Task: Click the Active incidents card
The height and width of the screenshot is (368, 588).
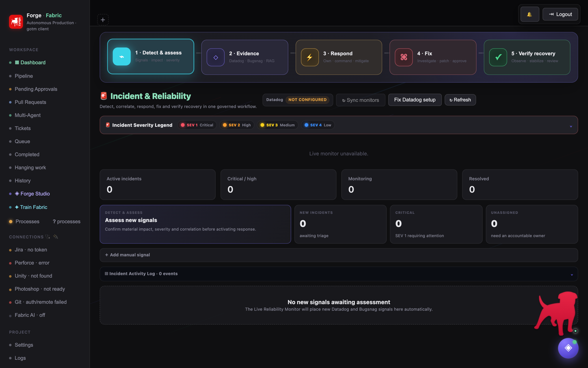Action: (158, 185)
